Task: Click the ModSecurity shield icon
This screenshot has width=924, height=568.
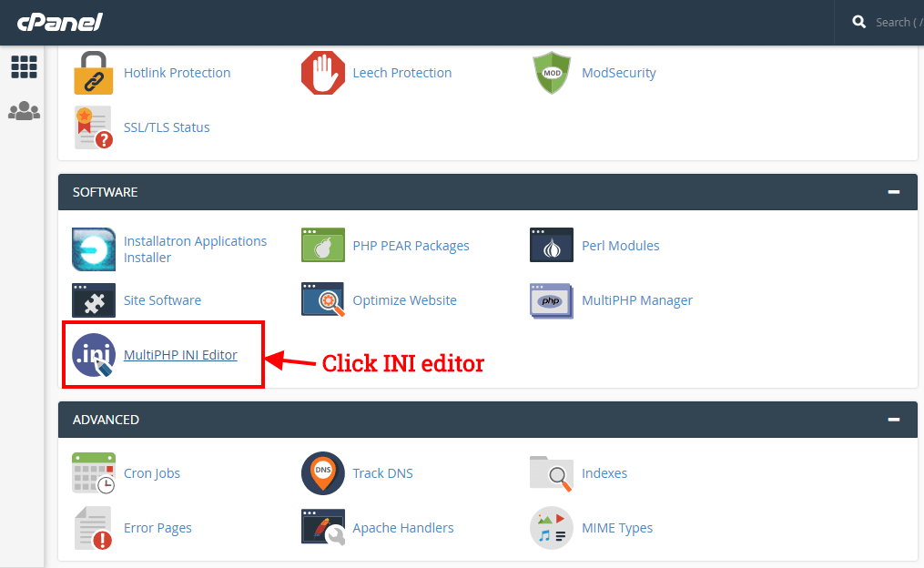Action: pos(552,73)
